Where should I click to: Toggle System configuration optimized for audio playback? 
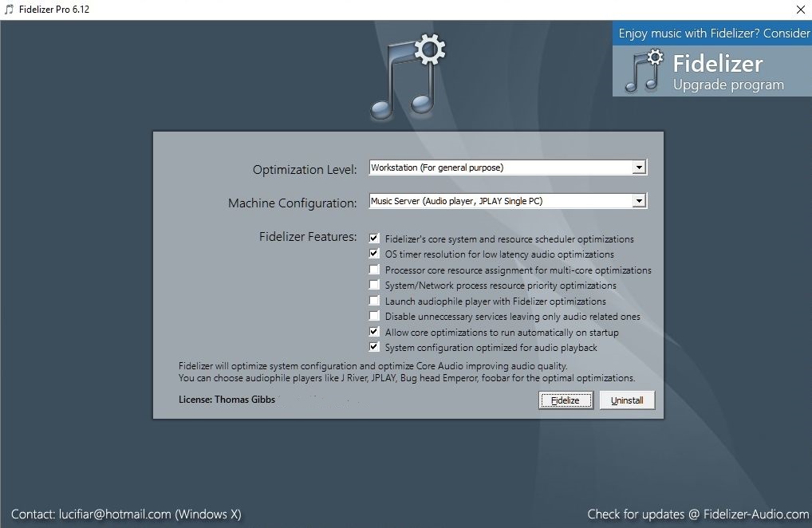[x=374, y=347]
